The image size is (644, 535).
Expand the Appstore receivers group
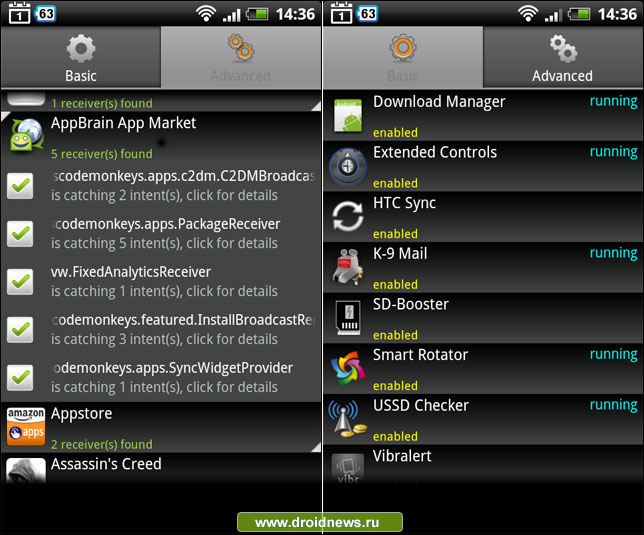pos(161,427)
